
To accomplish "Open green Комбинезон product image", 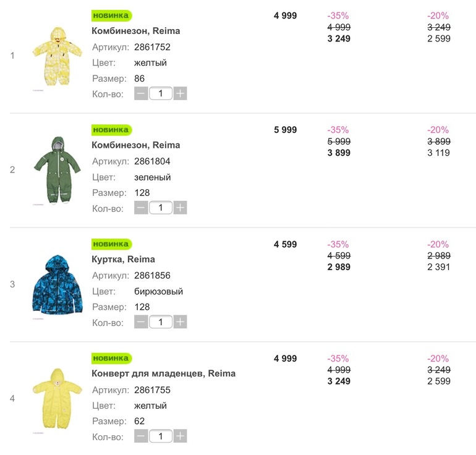I will click(x=57, y=171).
